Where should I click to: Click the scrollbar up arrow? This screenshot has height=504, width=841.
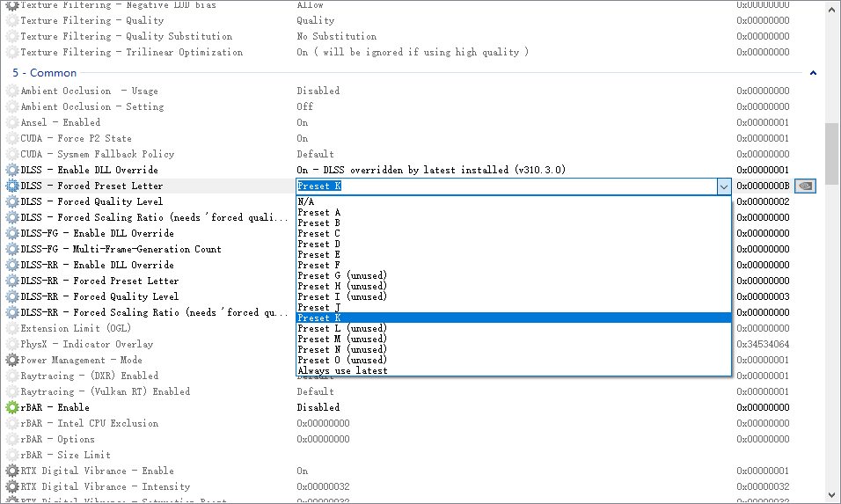pyautogui.click(x=831, y=9)
